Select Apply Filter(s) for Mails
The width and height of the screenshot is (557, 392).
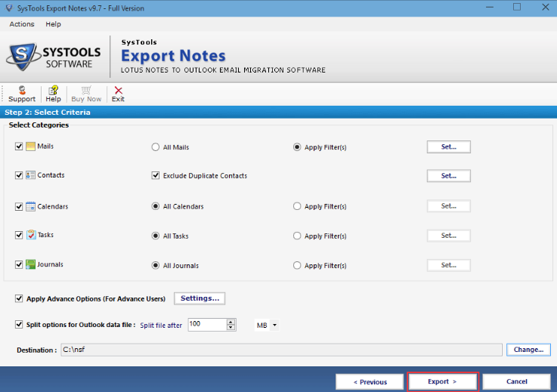point(297,147)
